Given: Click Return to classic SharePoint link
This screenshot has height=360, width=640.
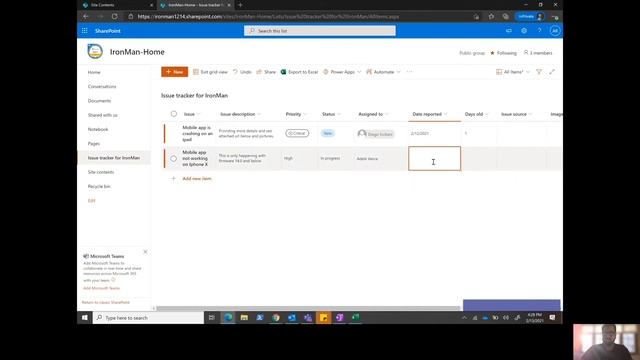Looking at the screenshot, I should point(106,302).
